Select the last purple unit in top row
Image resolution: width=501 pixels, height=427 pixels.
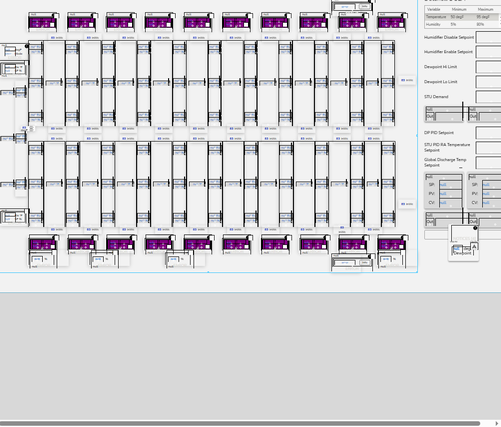pos(392,23)
